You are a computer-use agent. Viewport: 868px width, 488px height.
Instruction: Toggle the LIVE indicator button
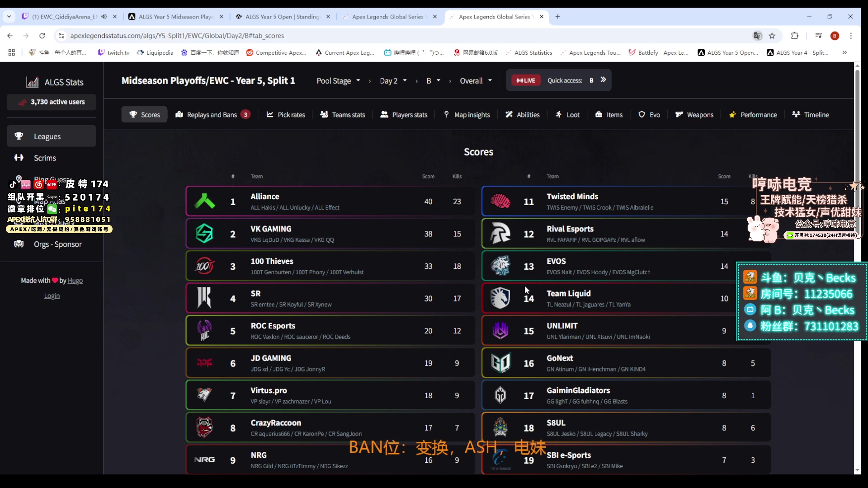click(526, 80)
